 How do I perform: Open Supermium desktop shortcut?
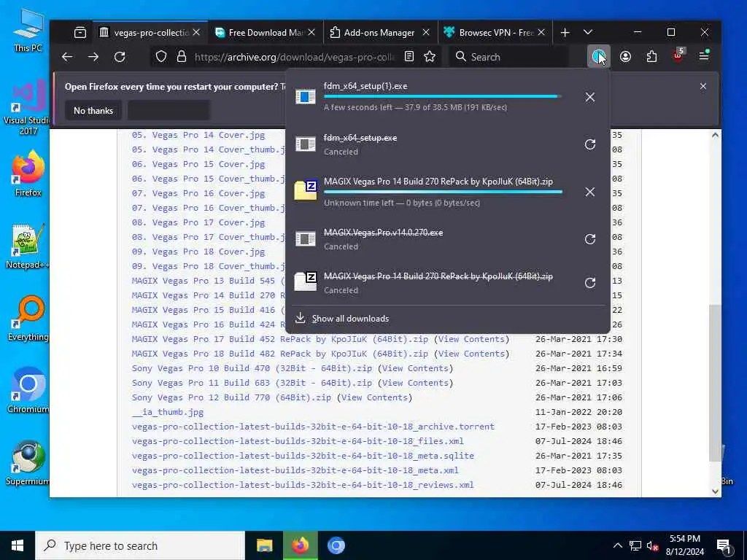[x=28, y=463]
